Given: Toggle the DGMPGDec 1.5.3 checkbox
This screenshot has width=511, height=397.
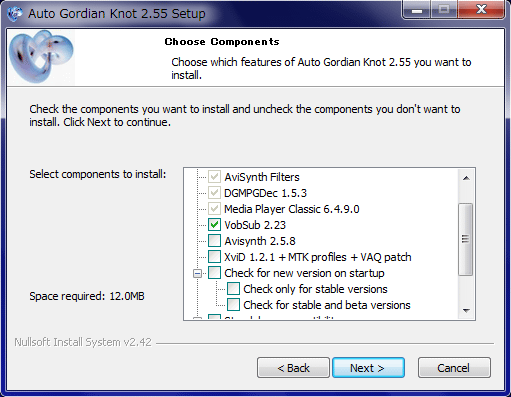Looking at the screenshot, I should click(214, 193).
